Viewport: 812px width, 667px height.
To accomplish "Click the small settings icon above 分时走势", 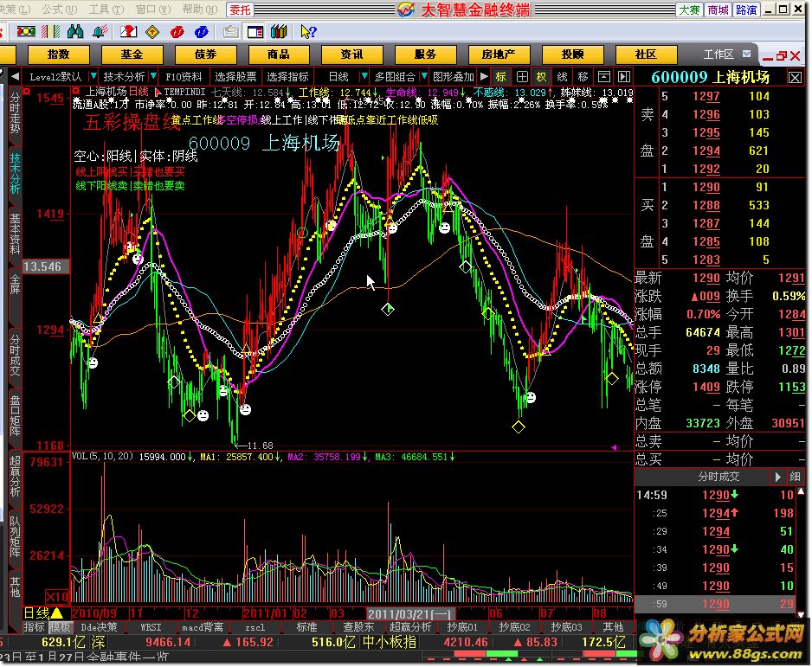I will point(27,92).
